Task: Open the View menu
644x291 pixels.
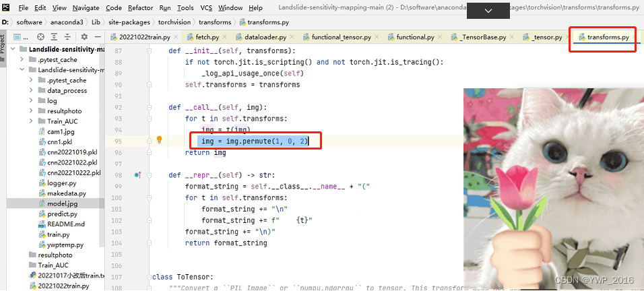Action: [59, 8]
